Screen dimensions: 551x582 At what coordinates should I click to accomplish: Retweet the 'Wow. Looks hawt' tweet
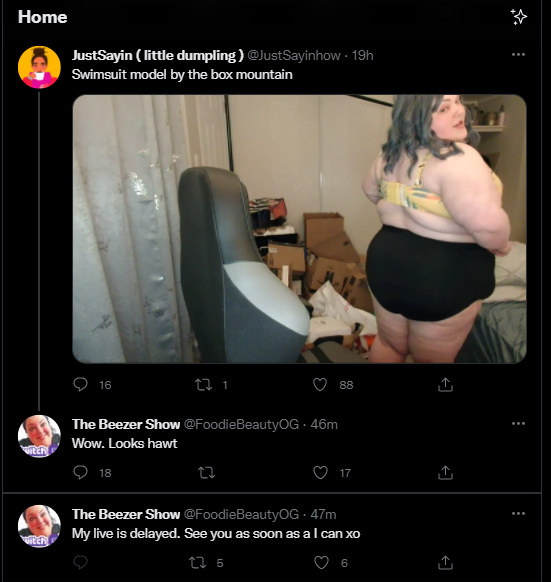(206, 473)
